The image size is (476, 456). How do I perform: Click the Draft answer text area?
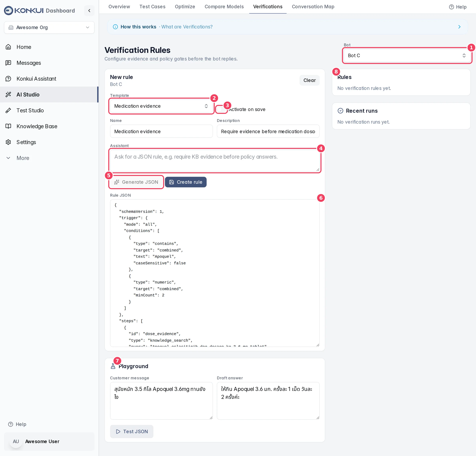click(268, 401)
